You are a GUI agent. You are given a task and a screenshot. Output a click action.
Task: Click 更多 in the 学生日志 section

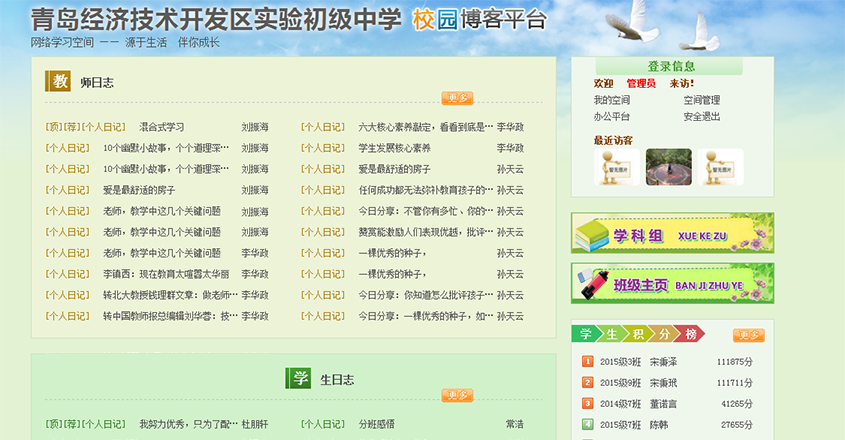[x=458, y=395]
